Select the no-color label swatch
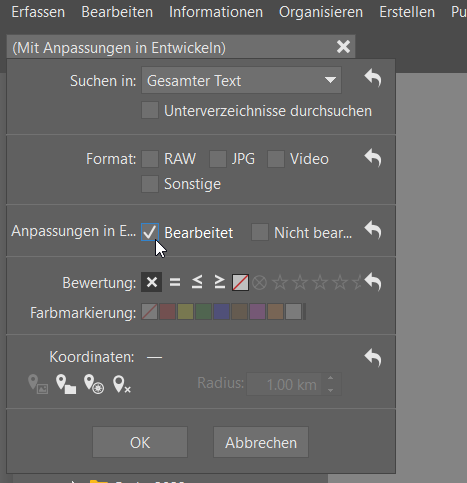 coord(149,312)
